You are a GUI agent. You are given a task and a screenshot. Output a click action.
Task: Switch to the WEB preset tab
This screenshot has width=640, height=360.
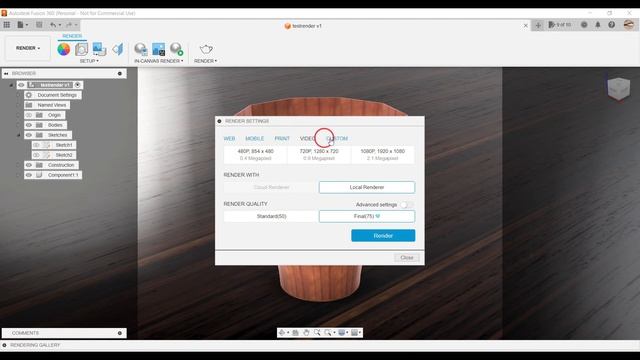click(x=229, y=139)
